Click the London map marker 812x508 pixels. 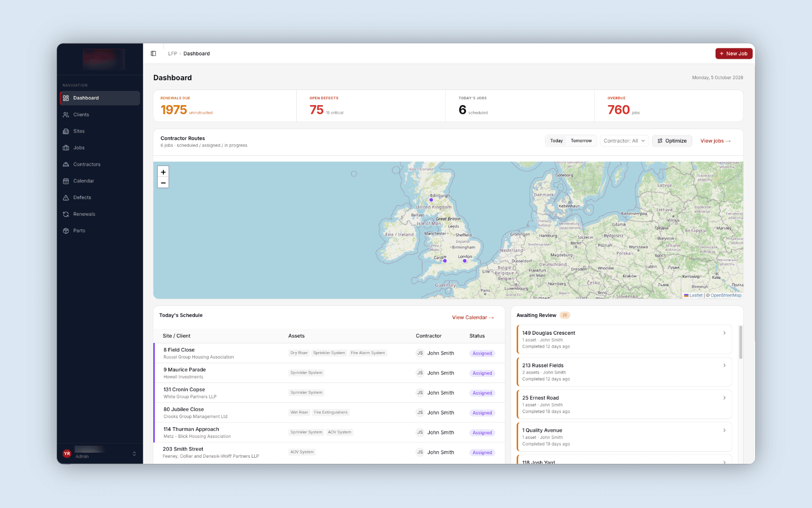tap(465, 261)
